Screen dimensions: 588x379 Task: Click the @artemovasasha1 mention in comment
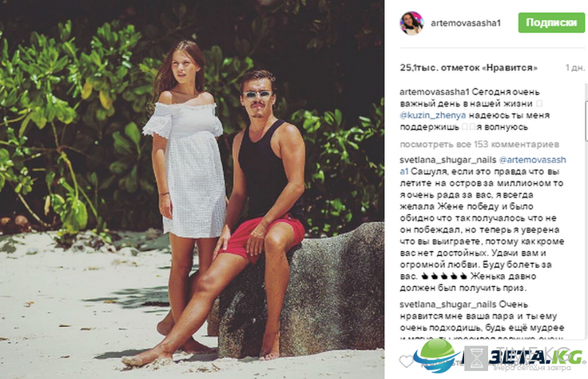(533, 160)
